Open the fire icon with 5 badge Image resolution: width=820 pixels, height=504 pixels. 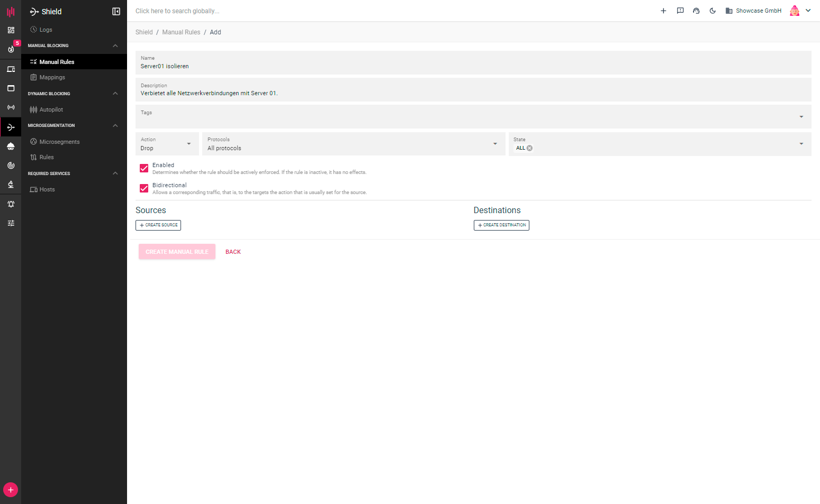11,49
